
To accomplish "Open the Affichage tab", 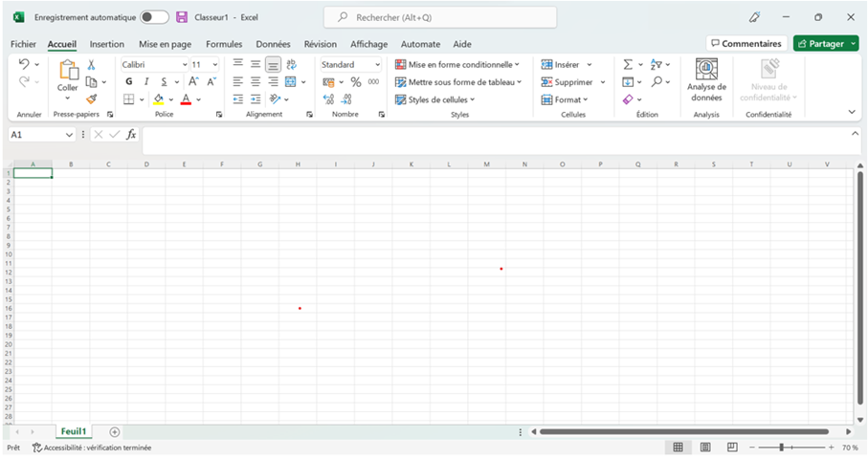I will [368, 44].
